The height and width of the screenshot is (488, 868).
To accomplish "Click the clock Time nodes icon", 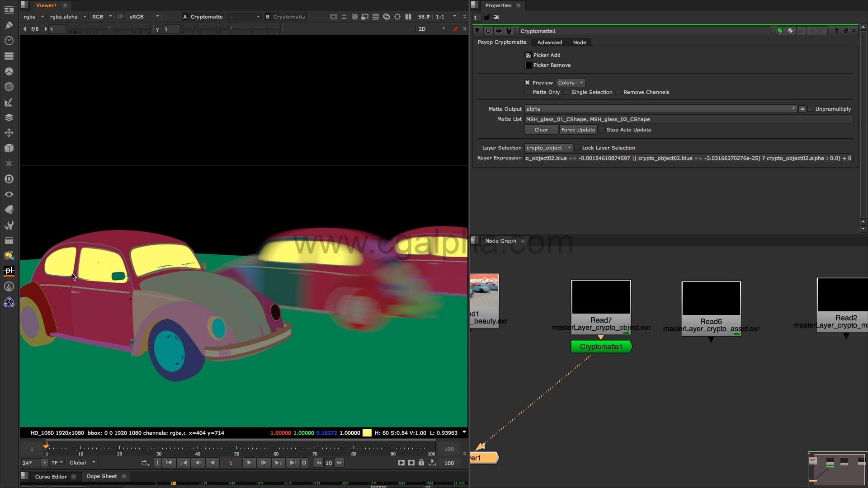I will (x=9, y=41).
